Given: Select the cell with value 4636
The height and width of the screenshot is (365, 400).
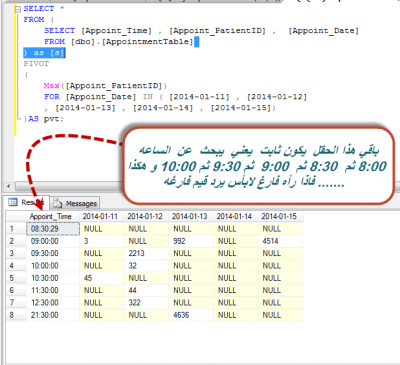Looking at the screenshot, I should [x=191, y=315].
